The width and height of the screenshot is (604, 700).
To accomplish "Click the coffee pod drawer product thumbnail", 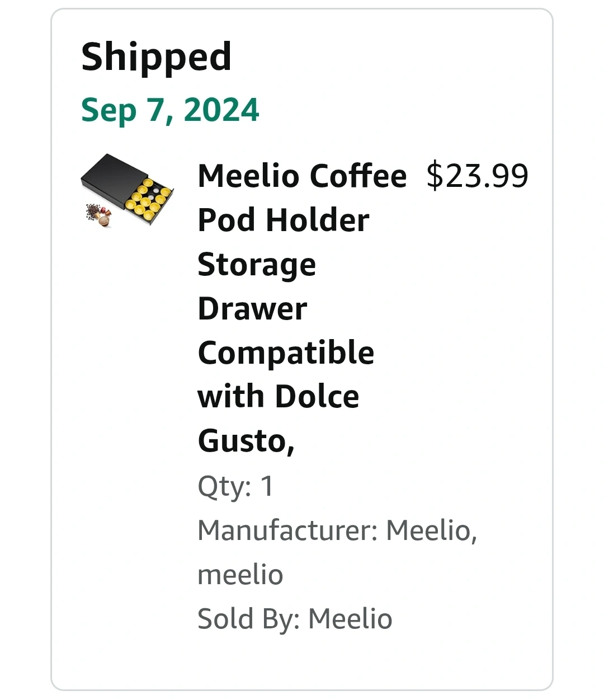I will (127, 191).
